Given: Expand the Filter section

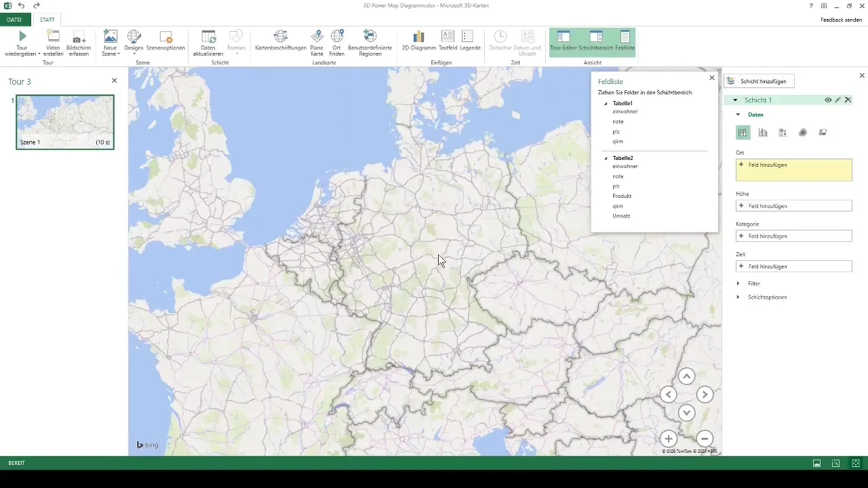Looking at the screenshot, I should pyautogui.click(x=738, y=284).
